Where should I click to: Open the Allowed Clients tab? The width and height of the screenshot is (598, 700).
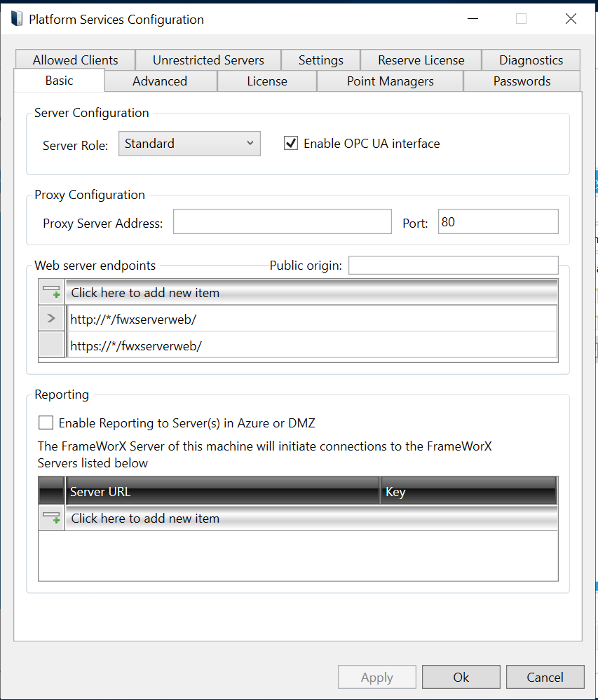(x=75, y=60)
